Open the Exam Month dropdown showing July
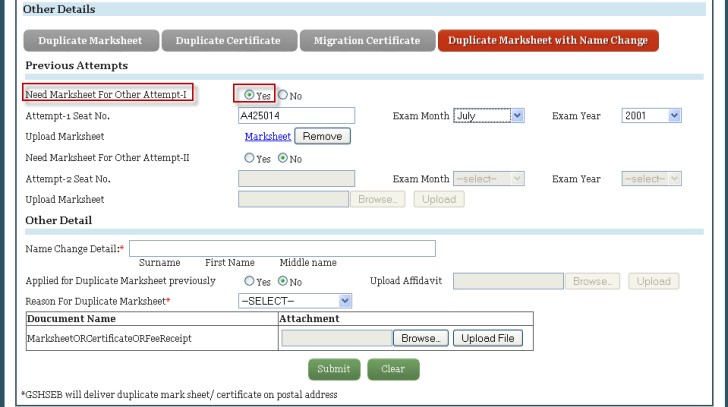Screen dimensions: 728x407 (489, 116)
